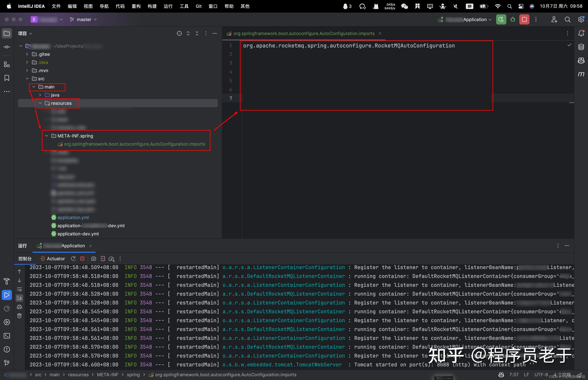Open the Terminal tool window
The width and height of the screenshot is (588, 380).
pyautogui.click(x=7, y=336)
